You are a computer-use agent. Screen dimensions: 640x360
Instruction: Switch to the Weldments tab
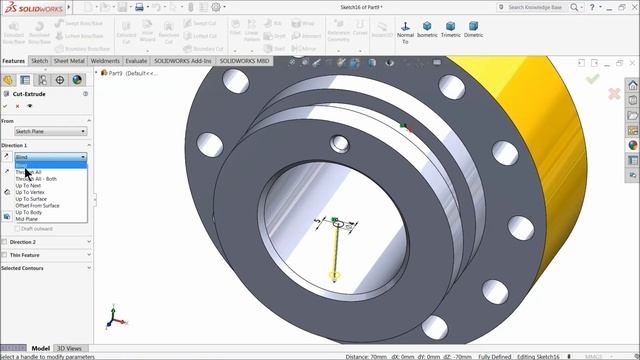[x=105, y=61]
